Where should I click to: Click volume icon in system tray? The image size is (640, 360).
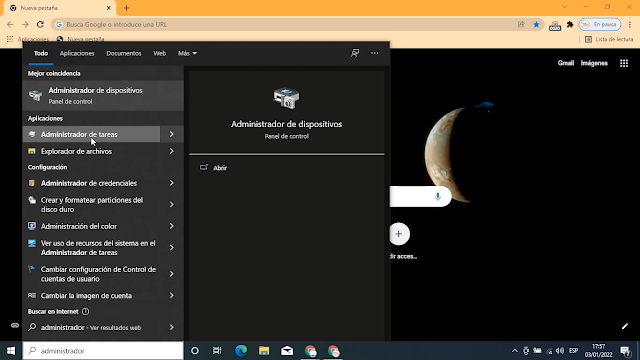point(560,351)
